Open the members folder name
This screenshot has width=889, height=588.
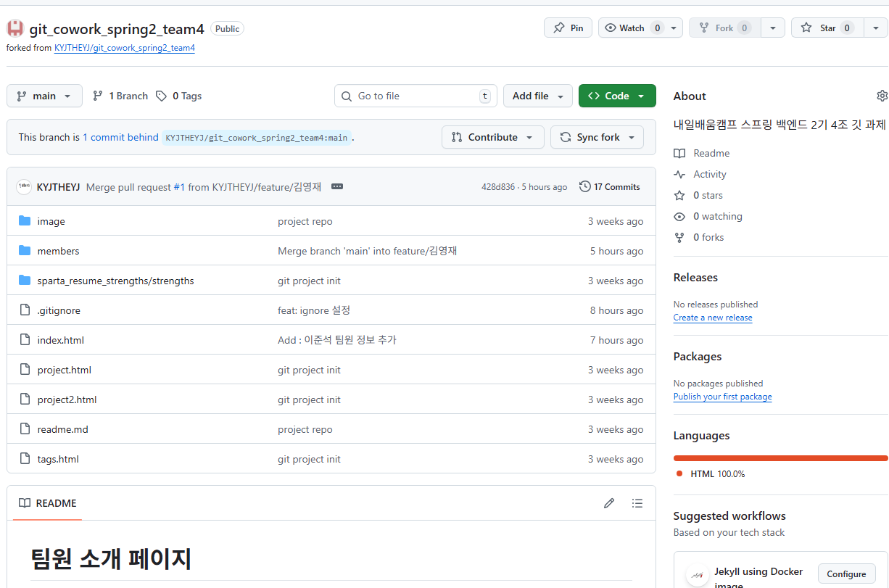[x=59, y=251]
